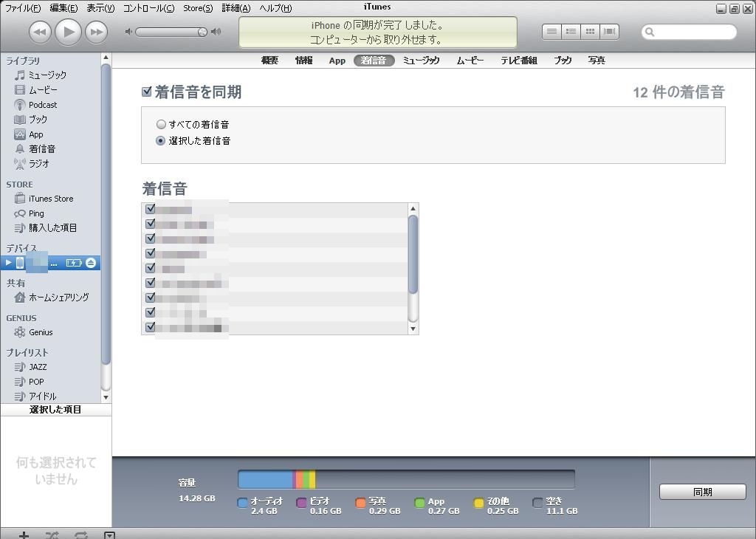Screen dimensions: 756x539
Task: Open the ヘルプ(H) menu
Action: coord(276,8)
